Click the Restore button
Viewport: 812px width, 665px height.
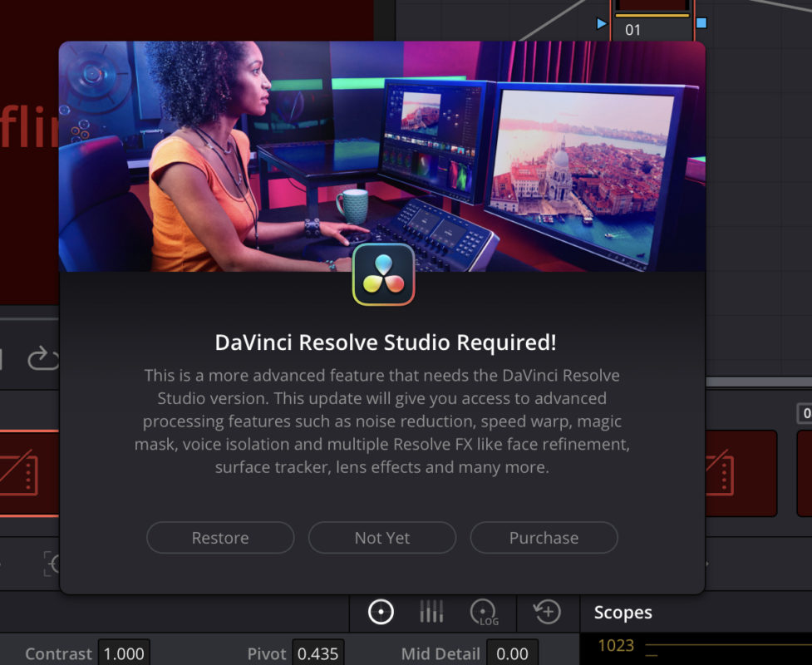coord(220,538)
